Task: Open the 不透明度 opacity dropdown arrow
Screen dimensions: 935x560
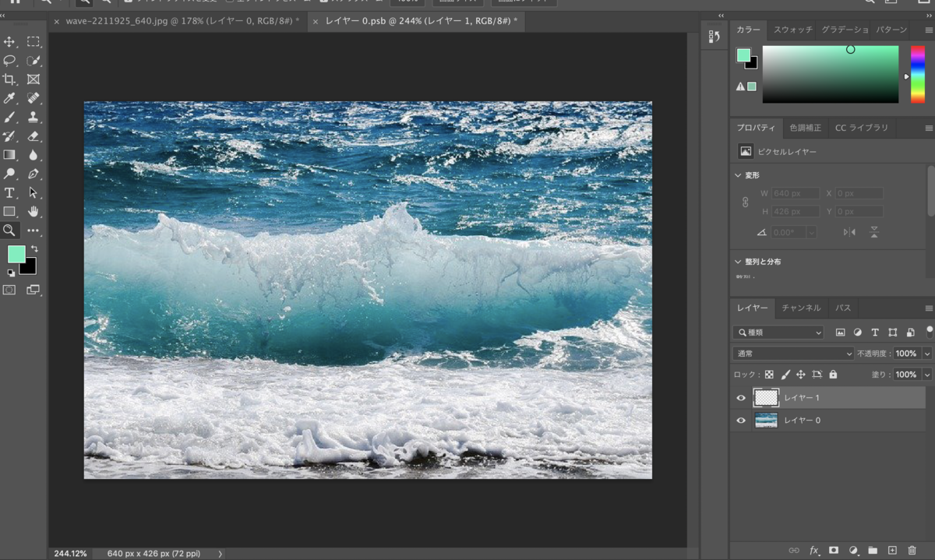Action: point(927,354)
